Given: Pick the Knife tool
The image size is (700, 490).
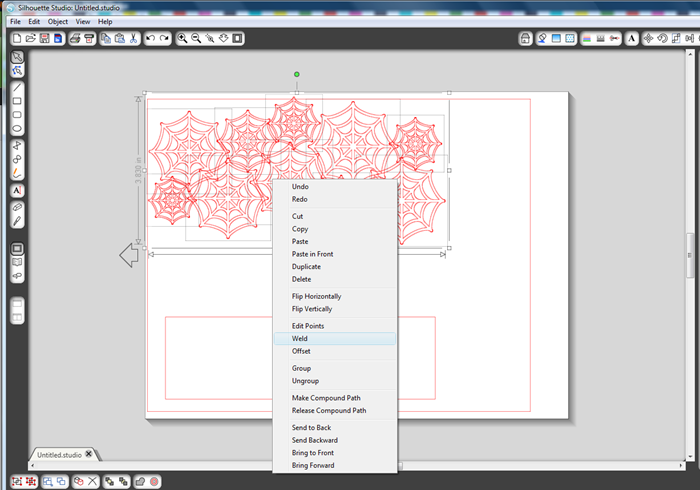Looking at the screenshot, I should (17, 221).
